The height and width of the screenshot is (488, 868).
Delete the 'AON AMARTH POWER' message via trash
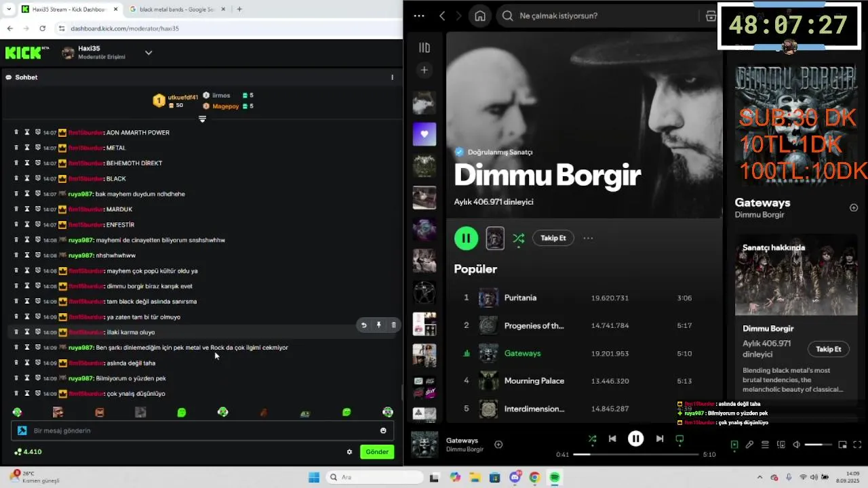(16, 132)
